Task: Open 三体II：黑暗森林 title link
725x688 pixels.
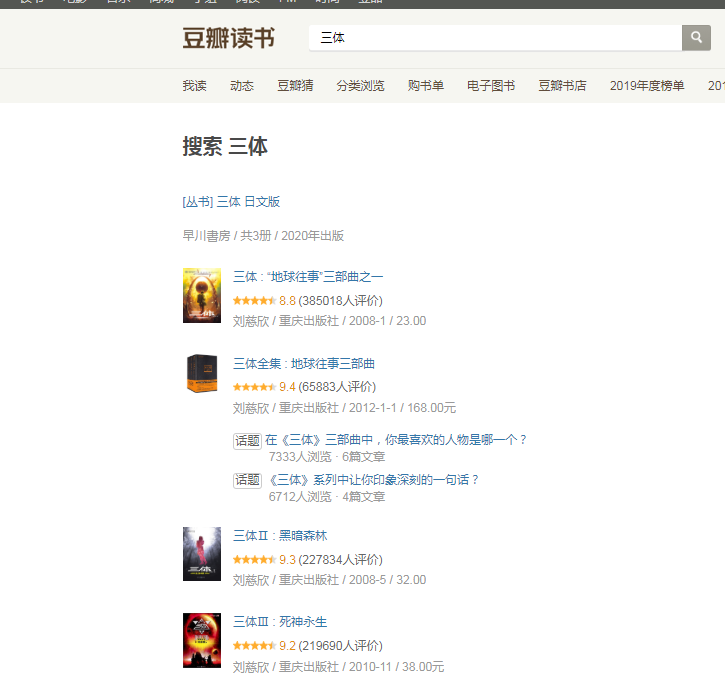Action: click(280, 535)
